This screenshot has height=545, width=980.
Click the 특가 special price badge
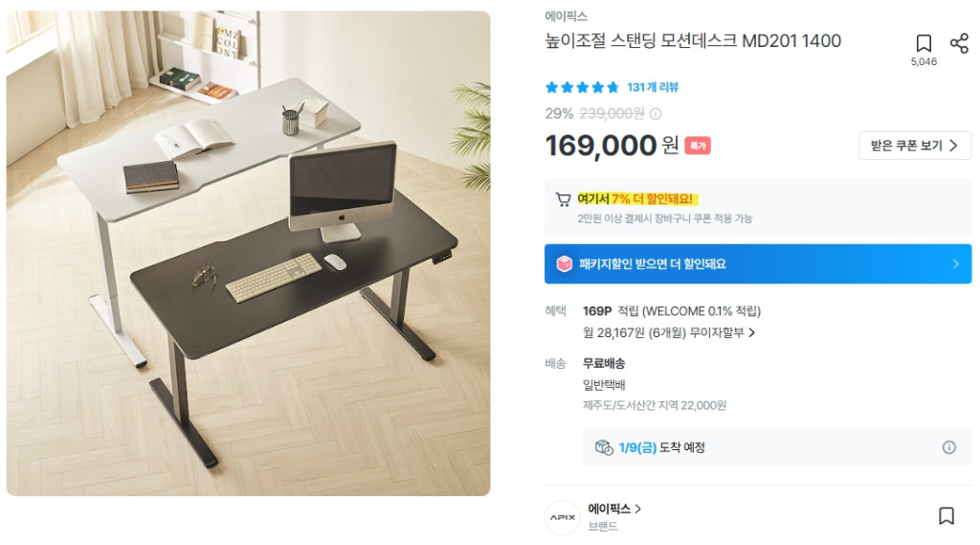pyautogui.click(x=698, y=146)
